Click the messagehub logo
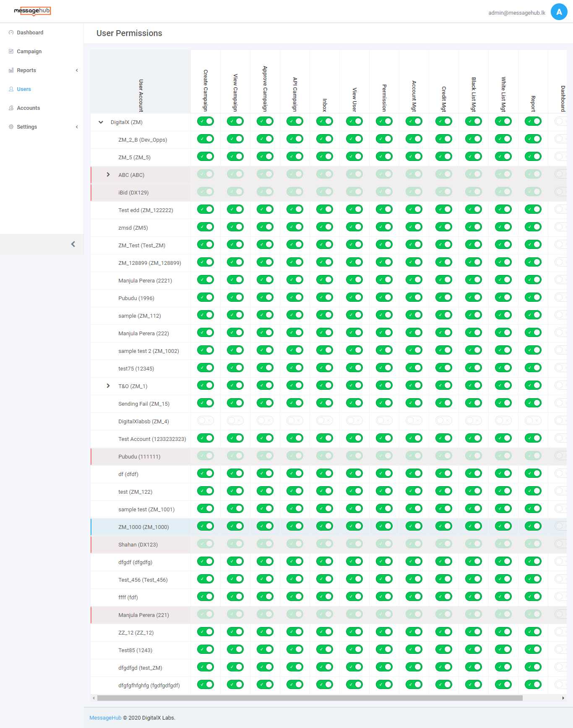This screenshot has width=573, height=728. point(32,11)
